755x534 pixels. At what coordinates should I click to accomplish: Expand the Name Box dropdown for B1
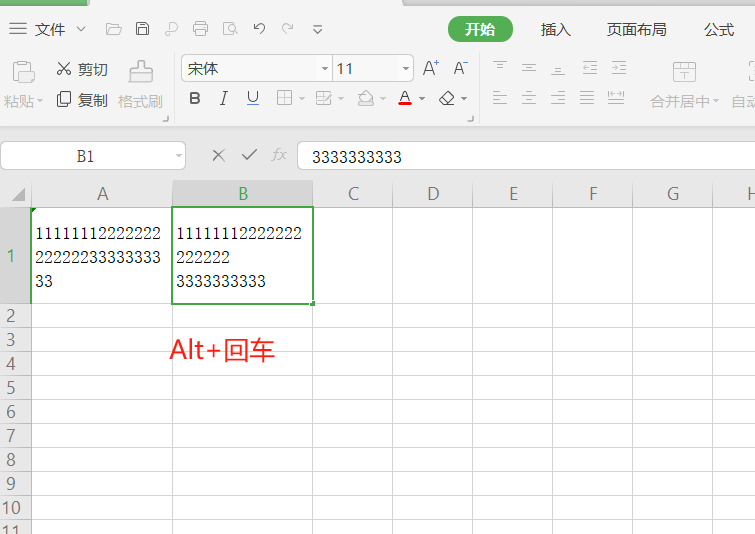click(179, 156)
